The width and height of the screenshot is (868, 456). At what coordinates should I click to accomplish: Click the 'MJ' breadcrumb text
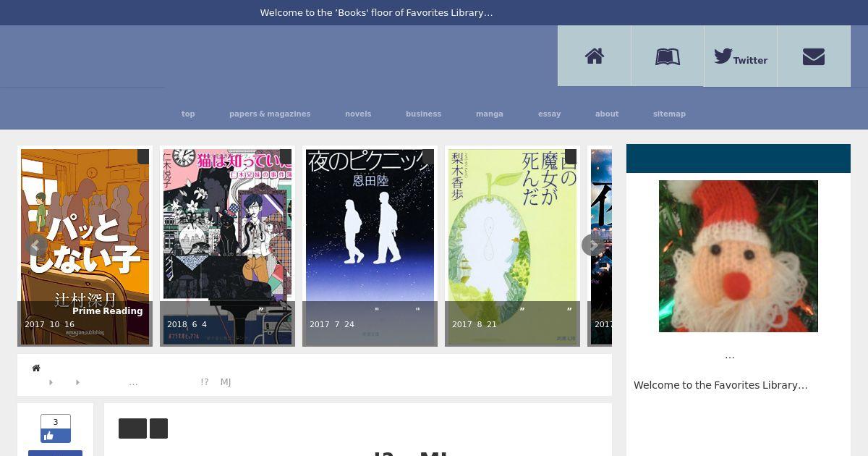[x=226, y=382]
